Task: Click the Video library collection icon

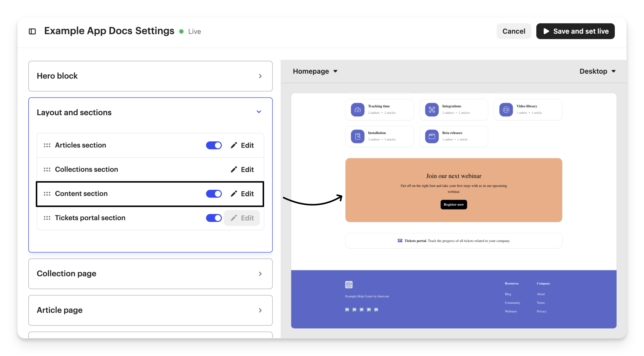Action: [506, 110]
